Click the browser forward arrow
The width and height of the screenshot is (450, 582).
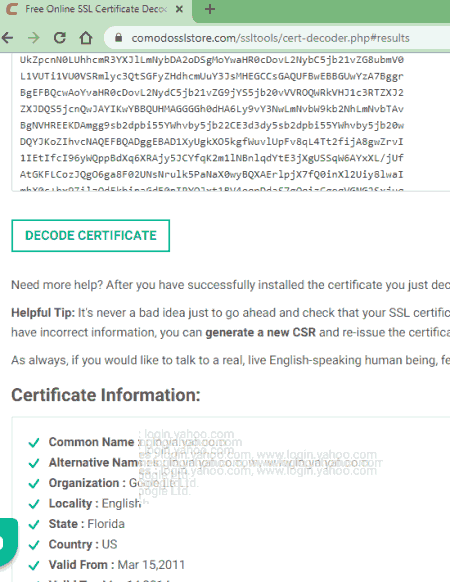coord(33,38)
